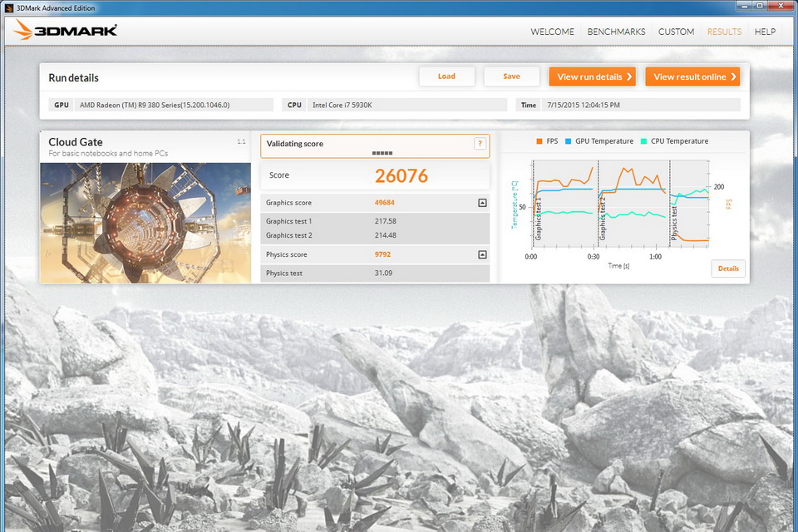This screenshot has width=798, height=532.
Task: Click the Run details heading
Action: [x=73, y=78]
